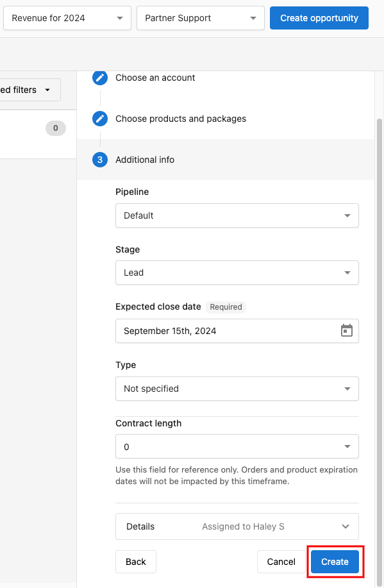Viewport: 384px width, 588px height.
Task: Click the Cancel button
Action: coord(281,562)
